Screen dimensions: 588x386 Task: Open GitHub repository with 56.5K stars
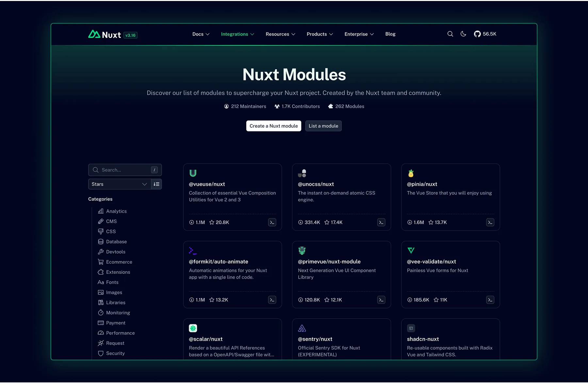485,34
